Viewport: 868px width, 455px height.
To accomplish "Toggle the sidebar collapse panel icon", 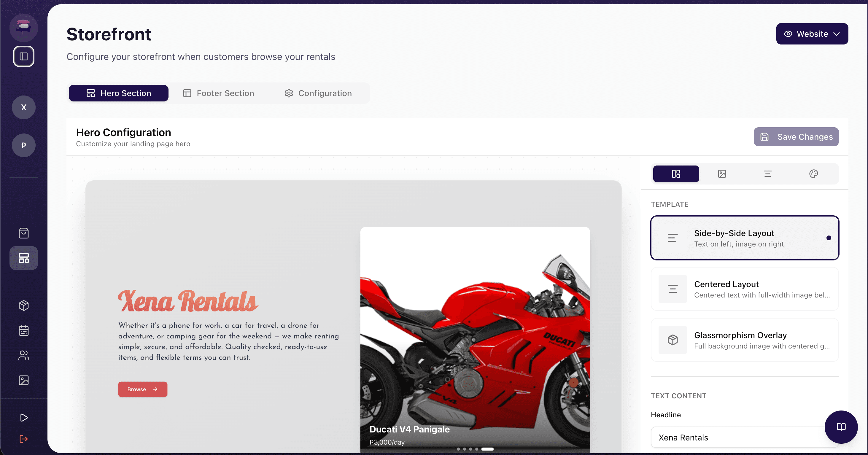I will pyautogui.click(x=24, y=56).
